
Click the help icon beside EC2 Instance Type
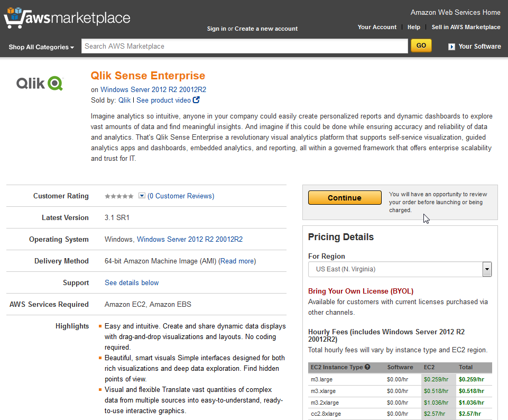(367, 367)
